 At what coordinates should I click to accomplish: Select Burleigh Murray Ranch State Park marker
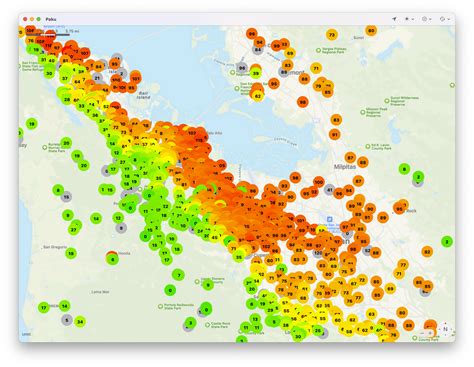coord(45,147)
